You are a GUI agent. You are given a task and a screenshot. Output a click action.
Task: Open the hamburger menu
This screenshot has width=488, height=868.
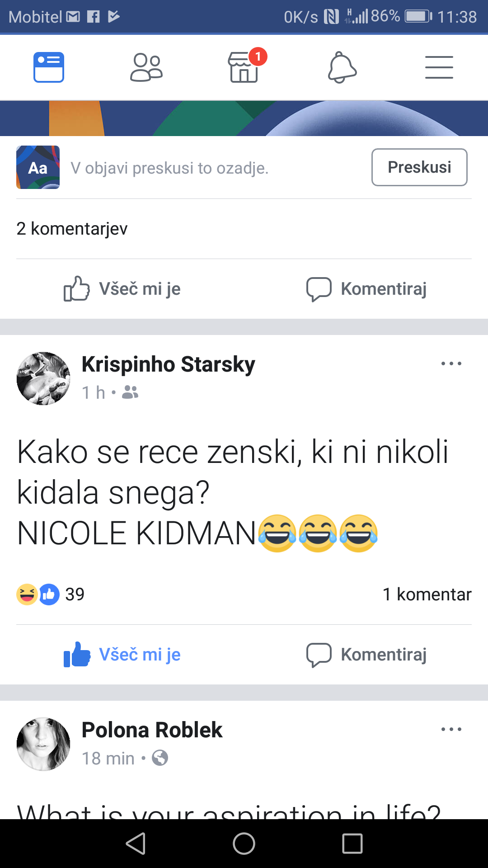click(439, 67)
